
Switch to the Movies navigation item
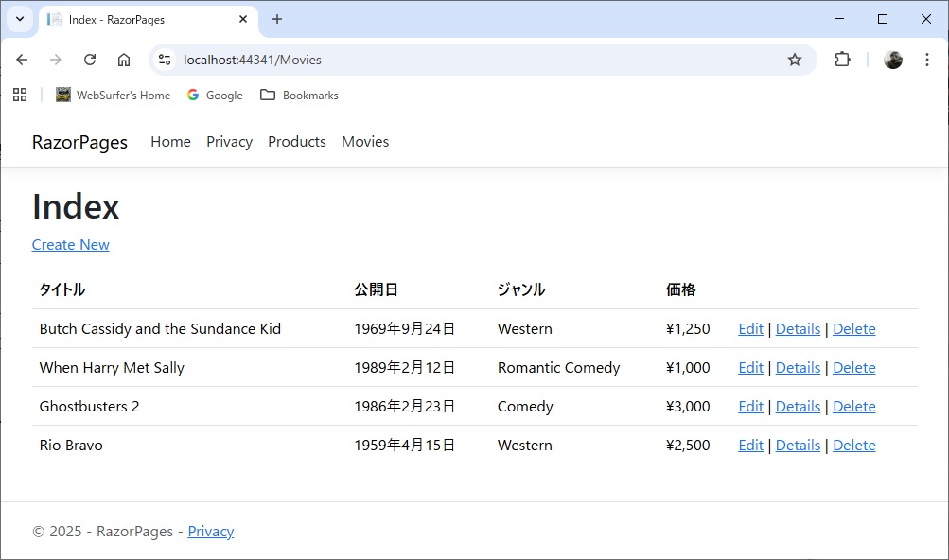click(365, 141)
